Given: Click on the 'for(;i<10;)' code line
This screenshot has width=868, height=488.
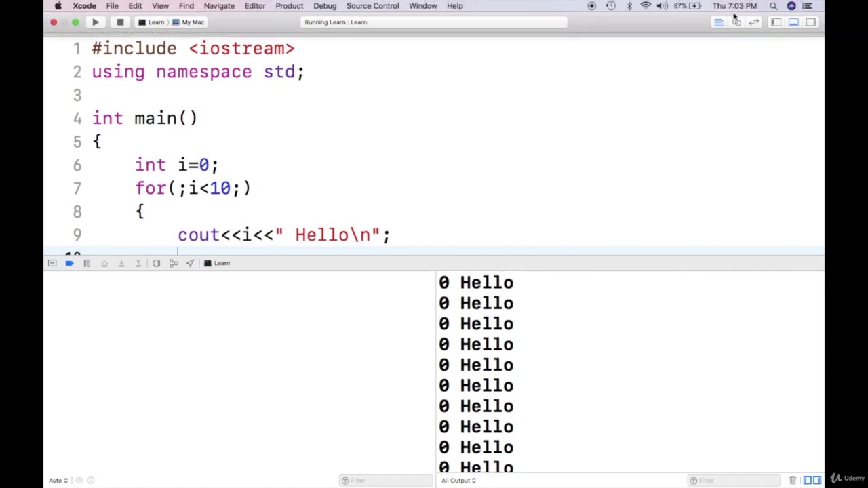Looking at the screenshot, I should point(193,188).
